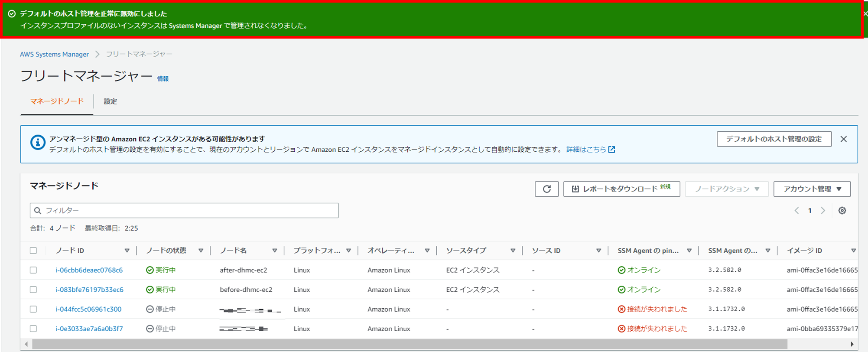The image size is (868, 352).
Task: Open the アカウント管理 dropdown menu
Action: [x=812, y=189]
